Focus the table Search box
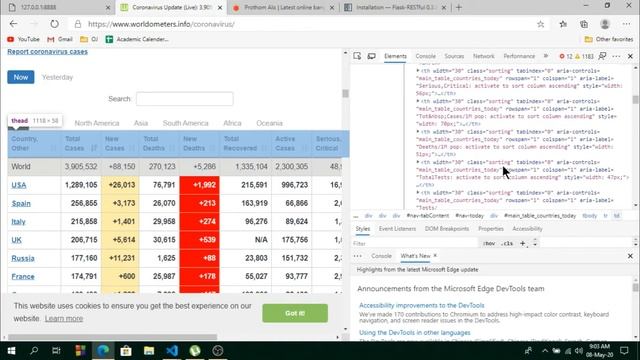The height and width of the screenshot is (360, 640). [x=184, y=99]
